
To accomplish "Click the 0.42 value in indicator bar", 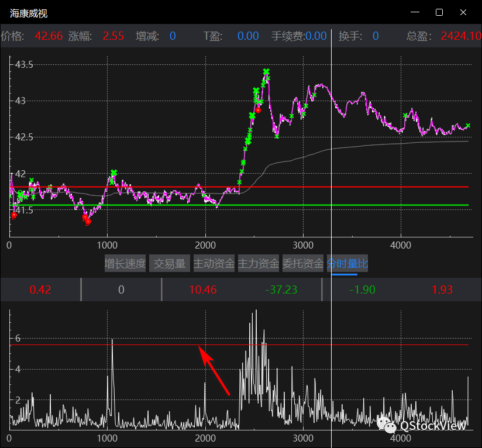I will click(x=40, y=290).
